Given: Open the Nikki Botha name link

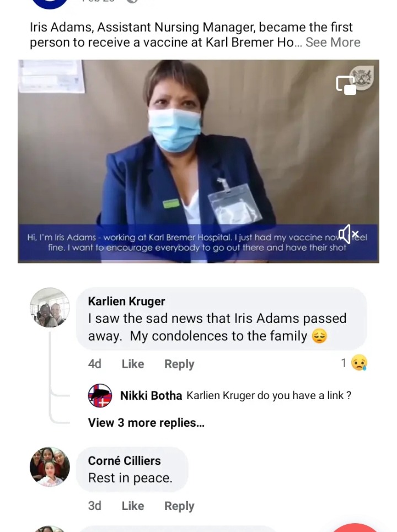Looking at the screenshot, I should 151,396.
